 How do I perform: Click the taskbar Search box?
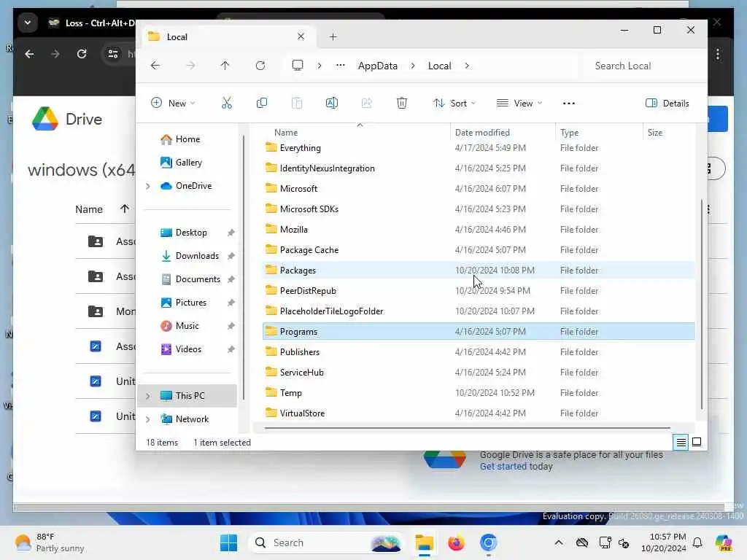326,542
